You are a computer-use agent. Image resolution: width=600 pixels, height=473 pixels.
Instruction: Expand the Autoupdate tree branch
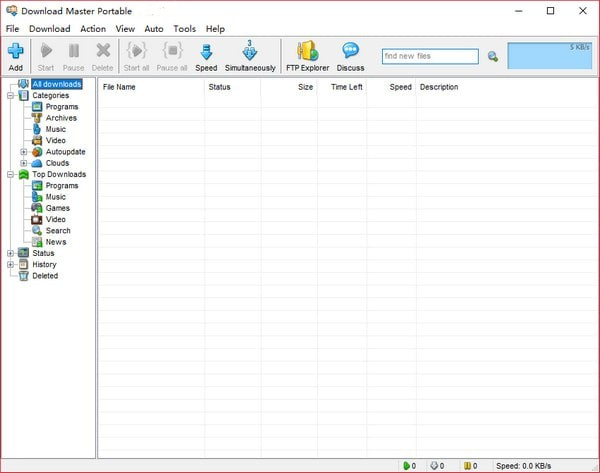pyautogui.click(x=24, y=152)
